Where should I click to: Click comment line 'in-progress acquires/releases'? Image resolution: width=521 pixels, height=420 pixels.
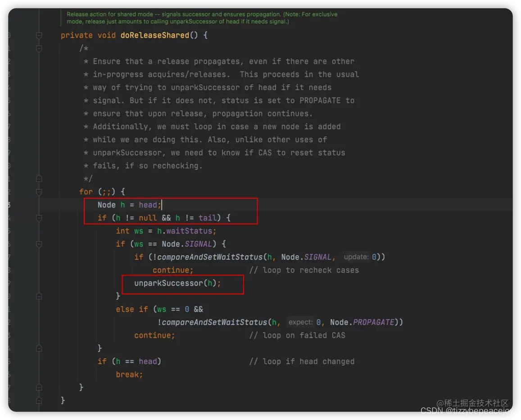(x=222, y=74)
